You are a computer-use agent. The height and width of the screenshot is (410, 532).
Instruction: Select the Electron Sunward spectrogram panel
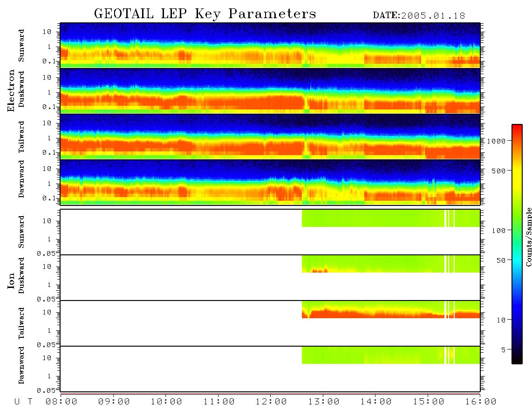[270, 46]
